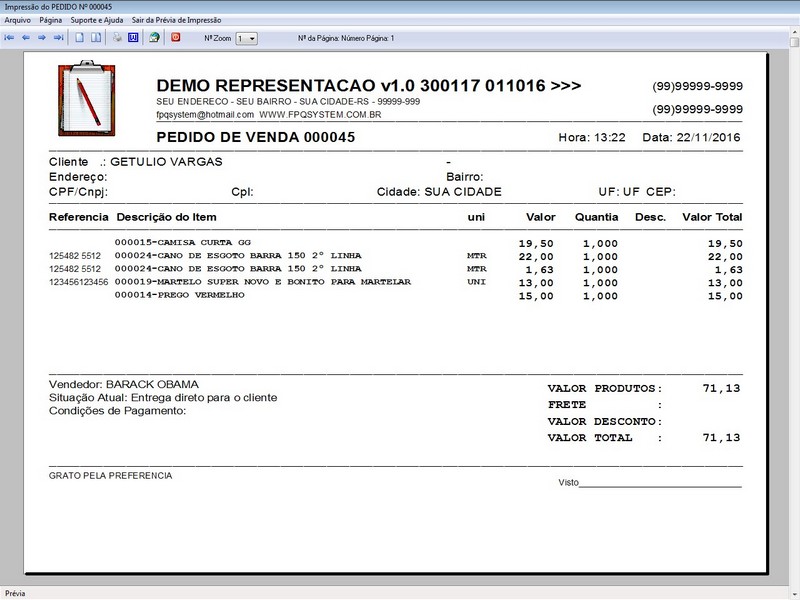Click the DEMO REPRESENTACAO company title
The image size is (800, 600).
pyautogui.click(x=368, y=86)
